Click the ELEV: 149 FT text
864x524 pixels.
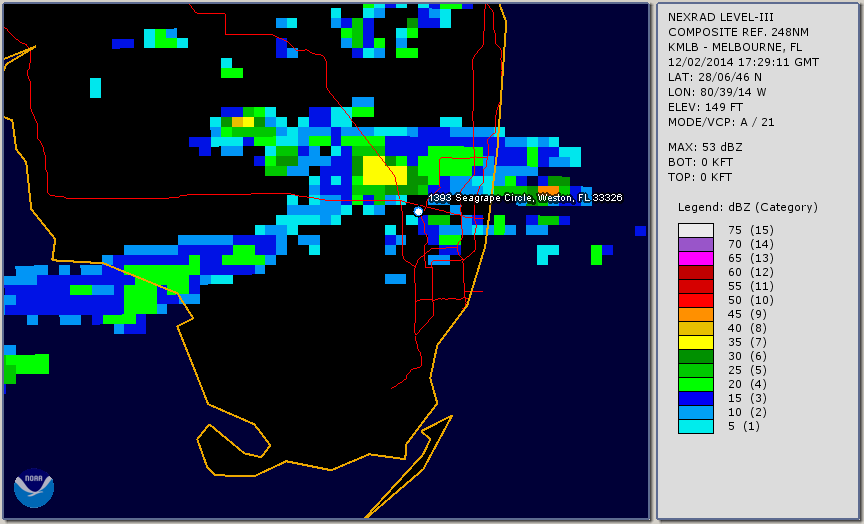pos(705,107)
